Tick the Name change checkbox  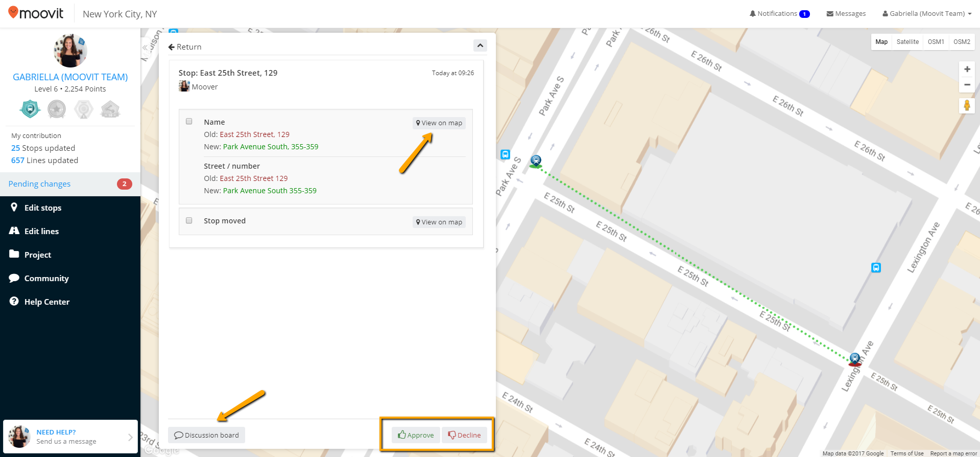(x=189, y=122)
